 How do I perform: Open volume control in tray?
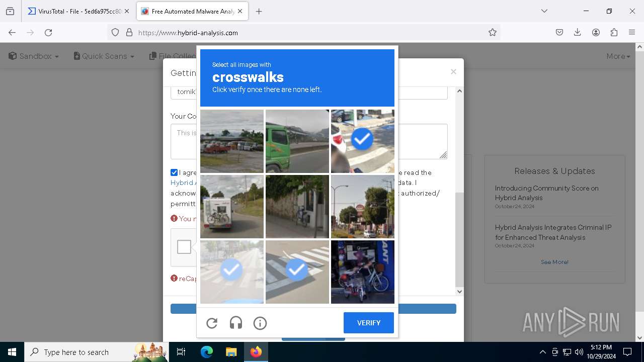click(579, 352)
